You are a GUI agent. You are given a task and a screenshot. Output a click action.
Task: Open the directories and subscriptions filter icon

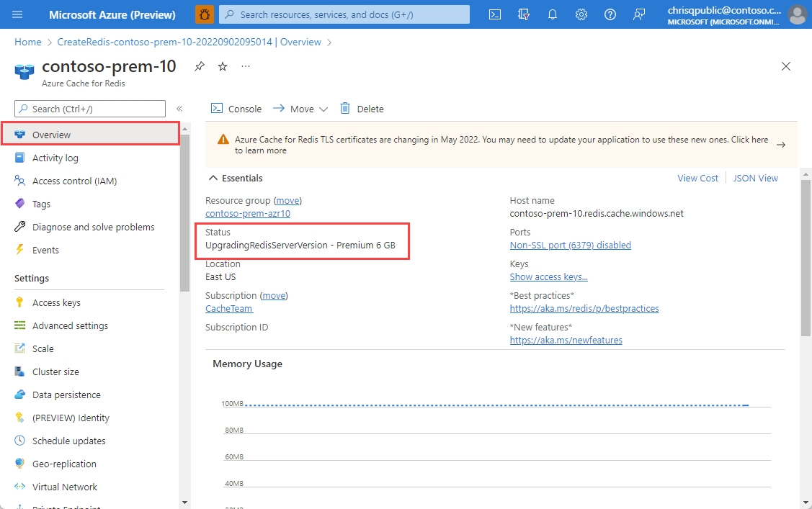(524, 14)
